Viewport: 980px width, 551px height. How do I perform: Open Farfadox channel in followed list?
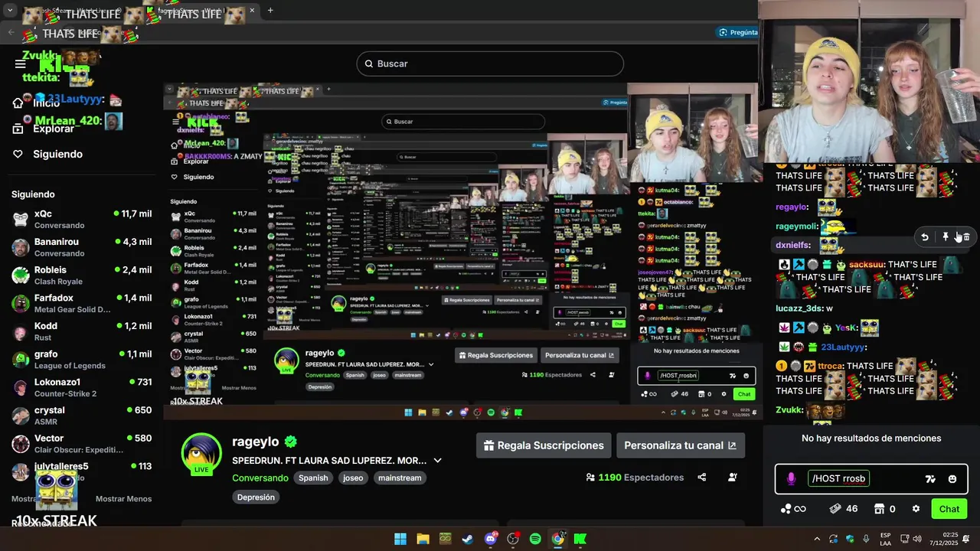[81, 303]
